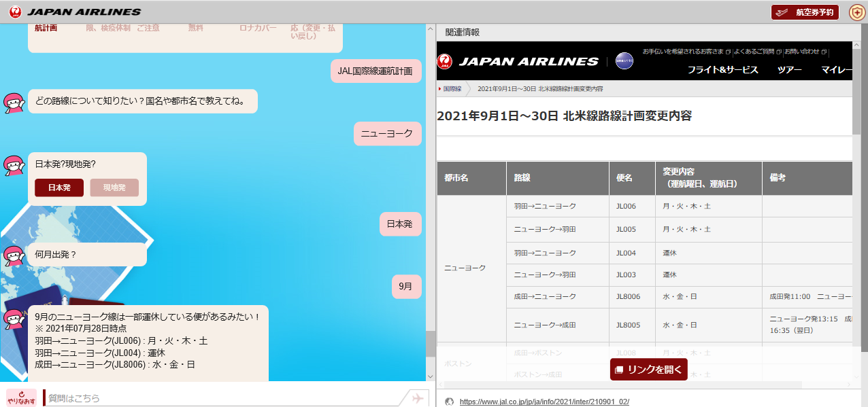Click the chat panel scrollbar thumb

[431, 344]
